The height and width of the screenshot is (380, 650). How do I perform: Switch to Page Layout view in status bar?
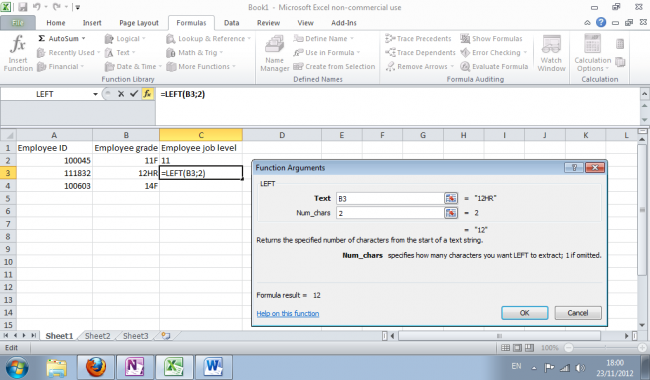coord(517,348)
